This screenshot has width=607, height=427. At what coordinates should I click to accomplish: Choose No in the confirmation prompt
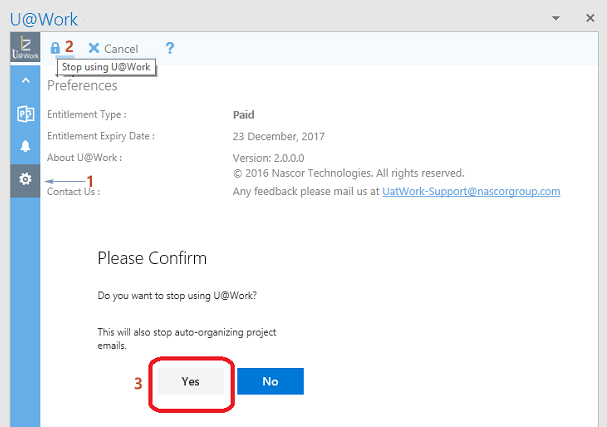pos(270,381)
